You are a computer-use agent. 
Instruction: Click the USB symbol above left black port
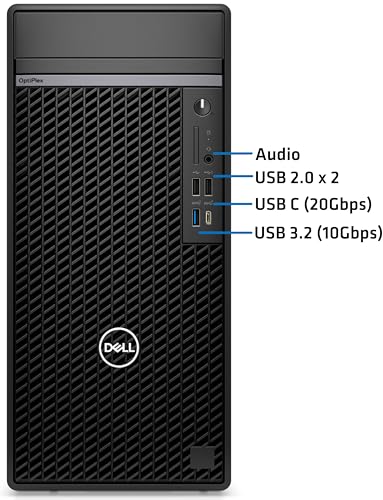click(x=196, y=172)
